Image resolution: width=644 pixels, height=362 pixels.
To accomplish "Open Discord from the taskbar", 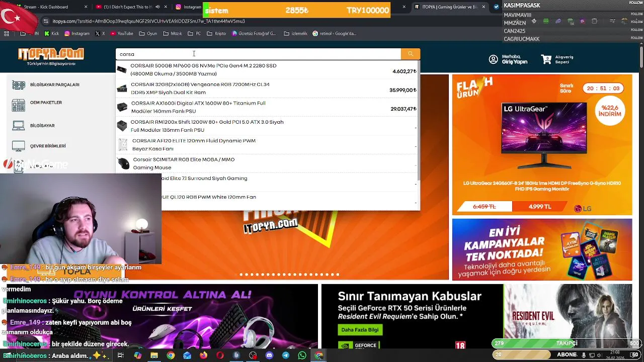I will click(x=269, y=355).
